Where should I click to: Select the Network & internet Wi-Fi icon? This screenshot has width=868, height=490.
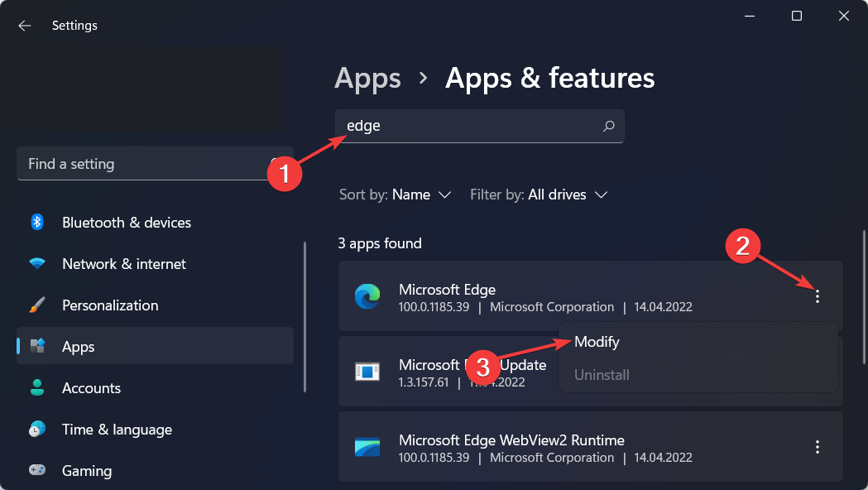(x=37, y=263)
